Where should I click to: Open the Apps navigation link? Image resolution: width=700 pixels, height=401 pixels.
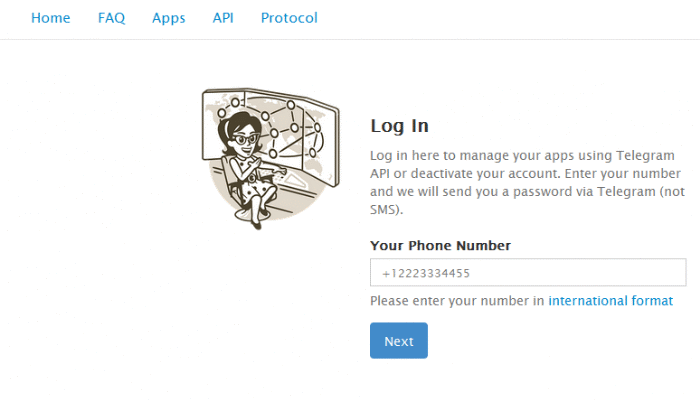169,18
